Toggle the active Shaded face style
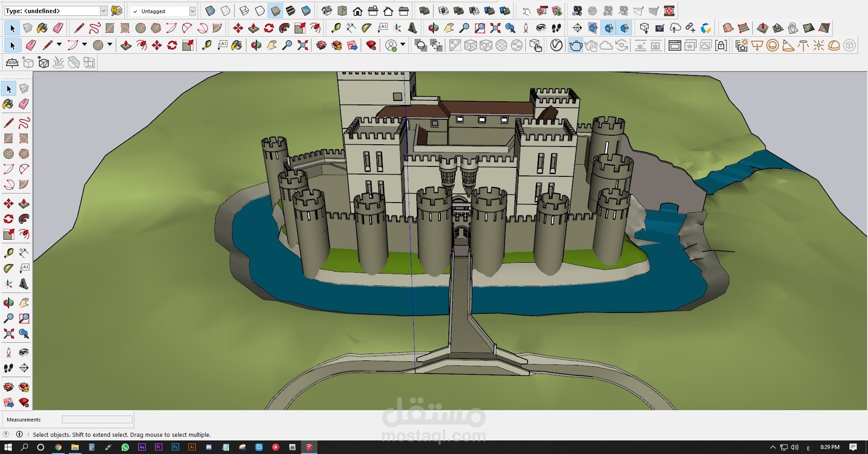Image resolution: width=868 pixels, height=454 pixels. click(275, 11)
